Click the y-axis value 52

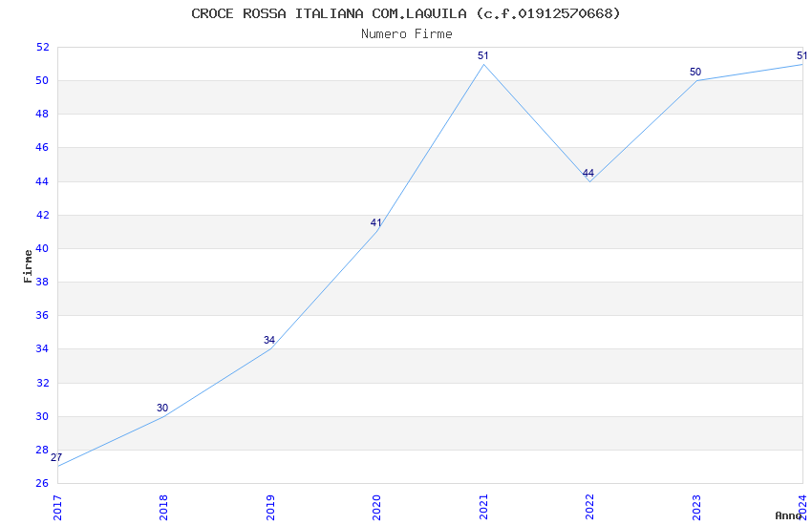click(x=42, y=47)
